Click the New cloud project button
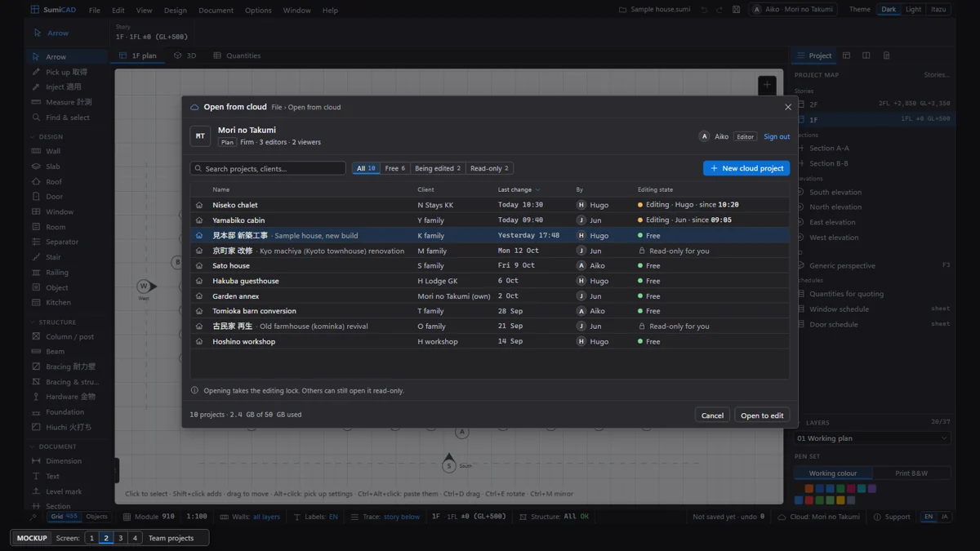 [x=746, y=168]
